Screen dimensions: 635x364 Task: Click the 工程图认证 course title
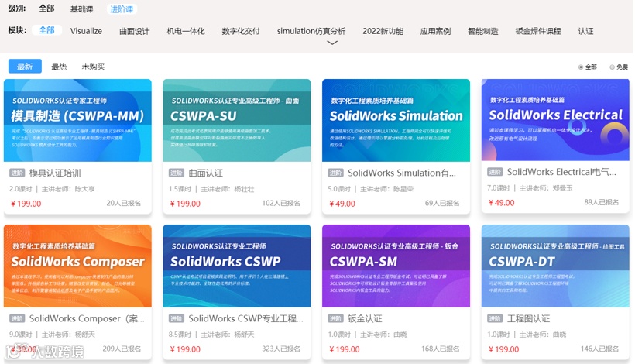click(528, 318)
